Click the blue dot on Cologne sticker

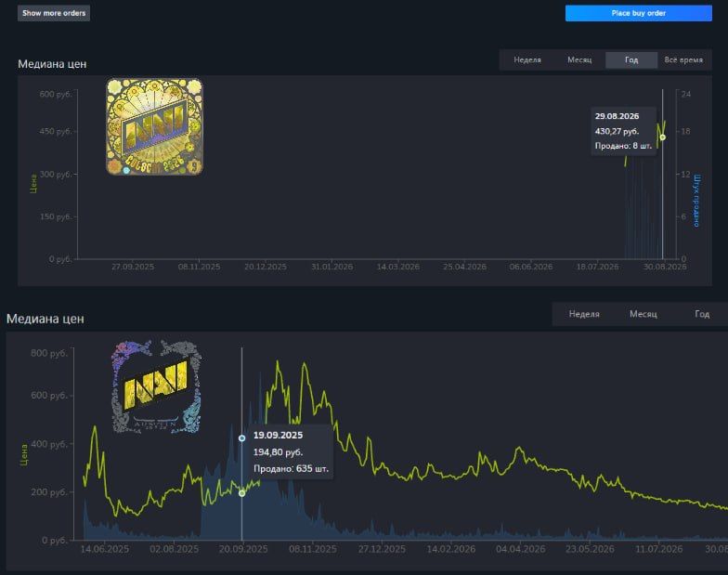[x=126, y=171]
